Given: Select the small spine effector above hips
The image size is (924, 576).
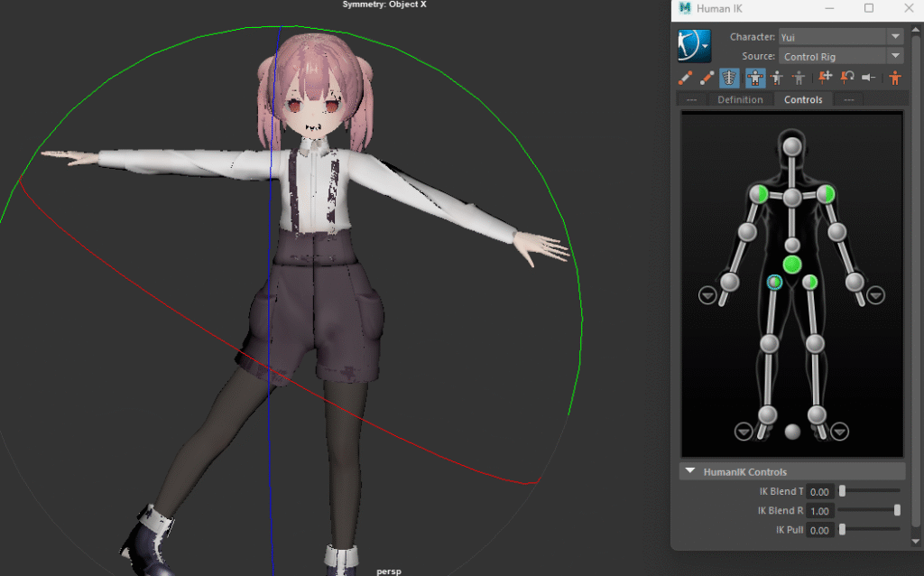Looking at the screenshot, I should (x=792, y=245).
